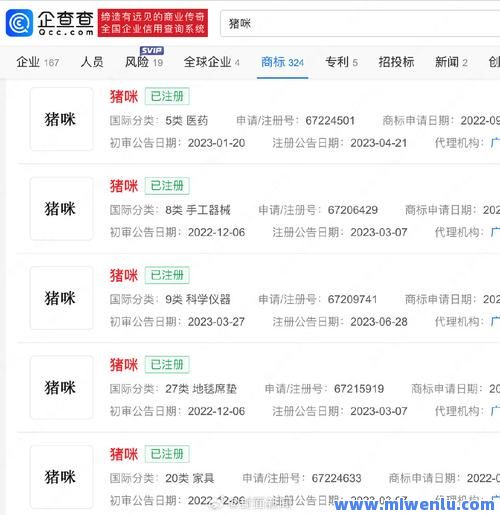This screenshot has width=500, height=515.
Task: Click the red slogan banner beside logo
Action: [x=153, y=23]
